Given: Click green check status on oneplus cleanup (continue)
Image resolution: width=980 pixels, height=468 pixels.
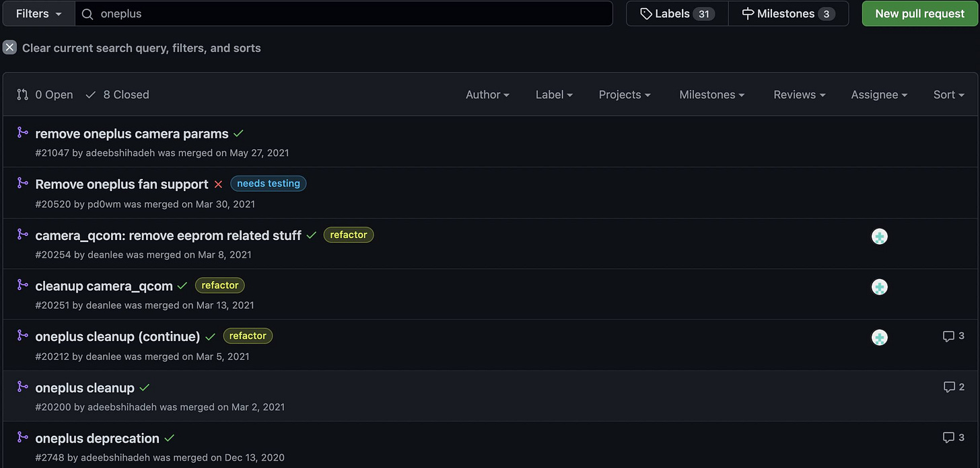Looking at the screenshot, I should click(x=210, y=337).
